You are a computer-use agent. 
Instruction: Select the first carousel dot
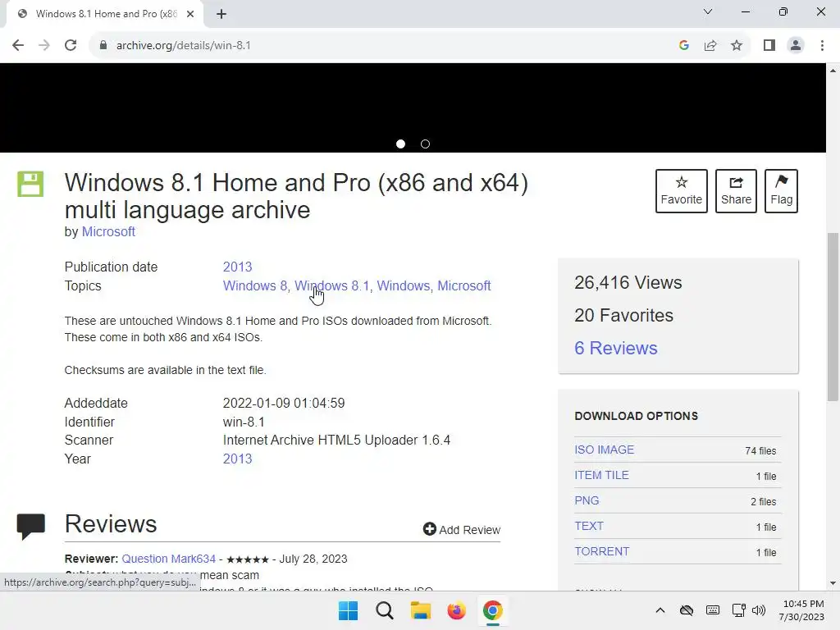pos(400,144)
